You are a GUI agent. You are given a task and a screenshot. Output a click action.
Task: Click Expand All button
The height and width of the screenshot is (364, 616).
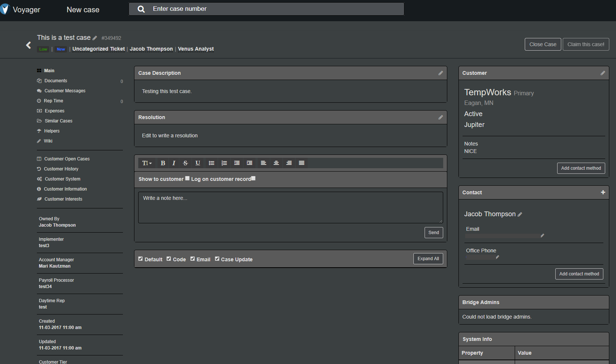pos(428,259)
